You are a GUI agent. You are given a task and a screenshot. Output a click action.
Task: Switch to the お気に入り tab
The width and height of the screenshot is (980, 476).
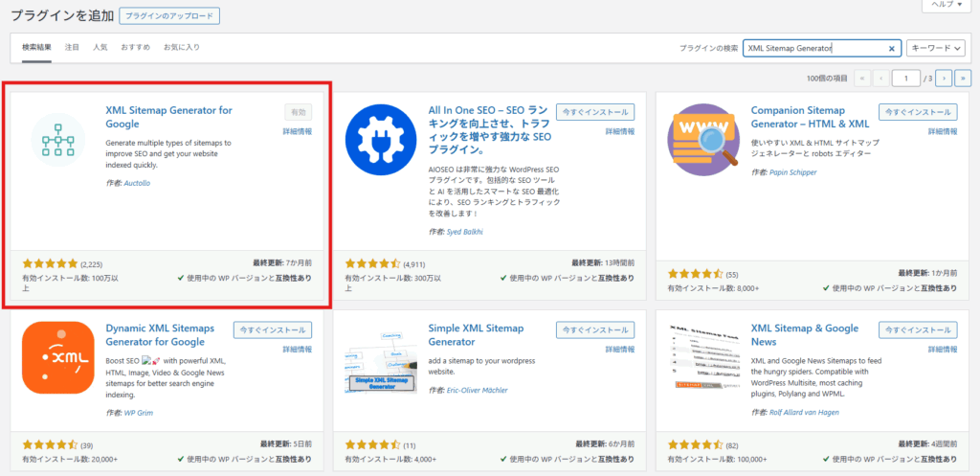182,48
